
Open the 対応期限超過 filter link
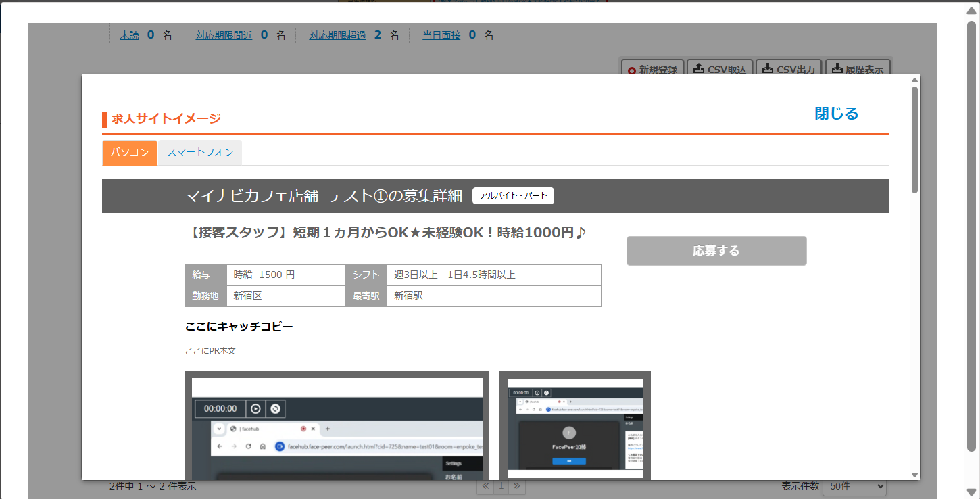[x=337, y=35]
